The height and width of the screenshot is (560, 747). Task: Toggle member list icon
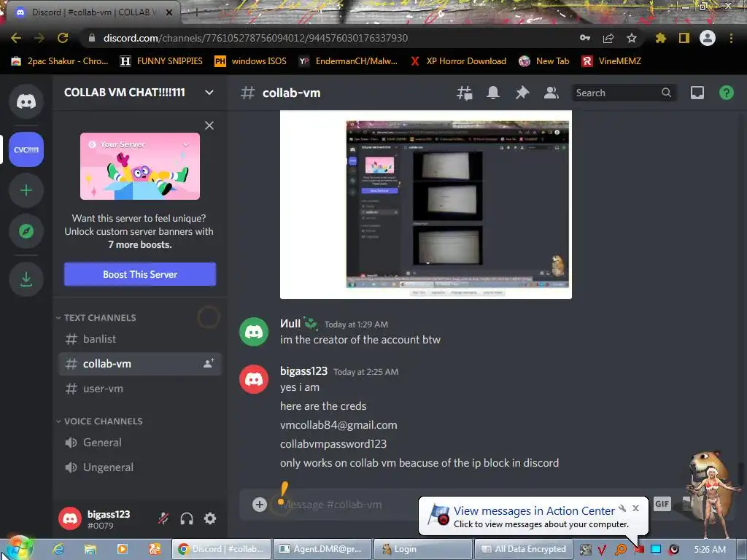click(x=551, y=93)
